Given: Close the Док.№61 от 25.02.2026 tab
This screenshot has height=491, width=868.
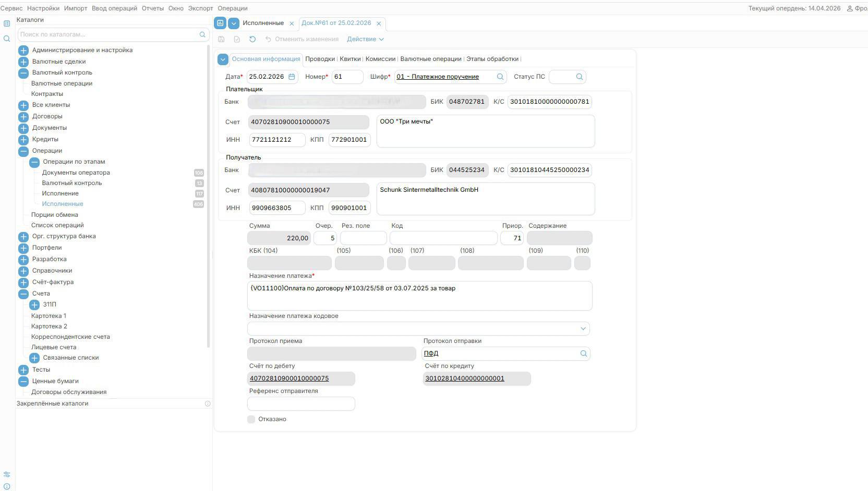Looking at the screenshot, I should [379, 23].
